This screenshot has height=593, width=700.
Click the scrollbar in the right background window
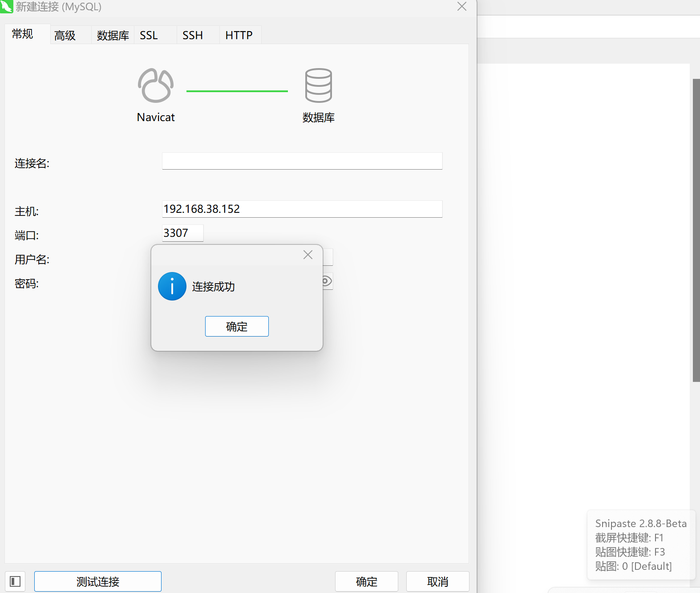(696, 230)
